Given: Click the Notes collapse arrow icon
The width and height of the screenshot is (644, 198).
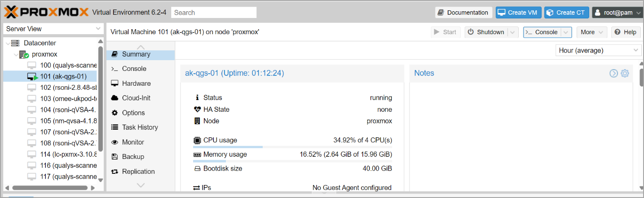Looking at the screenshot, I should coord(613,73).
